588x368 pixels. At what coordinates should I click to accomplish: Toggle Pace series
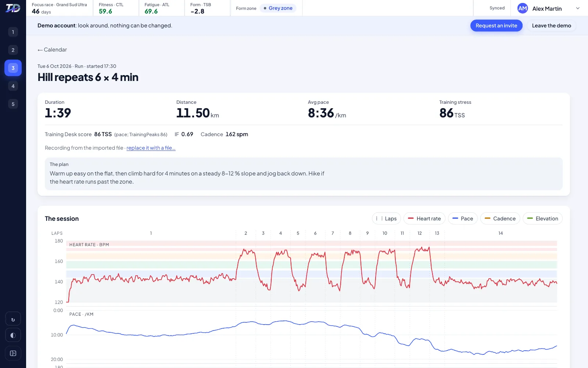point(463,219)
